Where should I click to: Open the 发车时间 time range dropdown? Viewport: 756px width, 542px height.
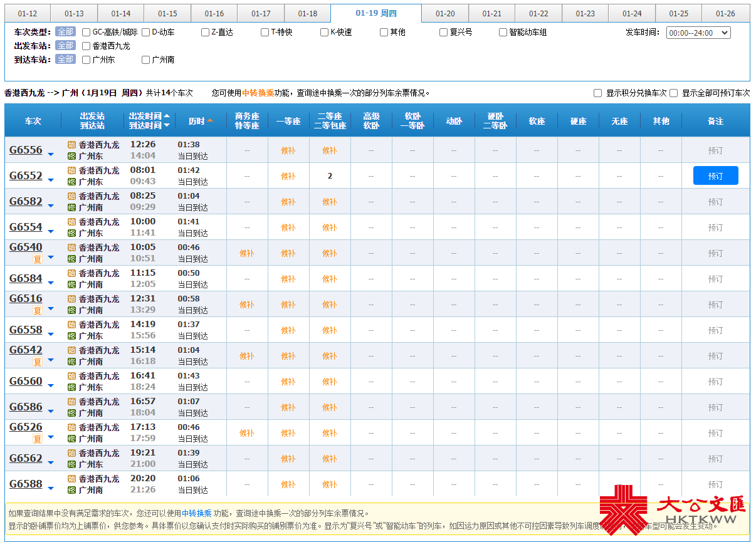point(698,33)
